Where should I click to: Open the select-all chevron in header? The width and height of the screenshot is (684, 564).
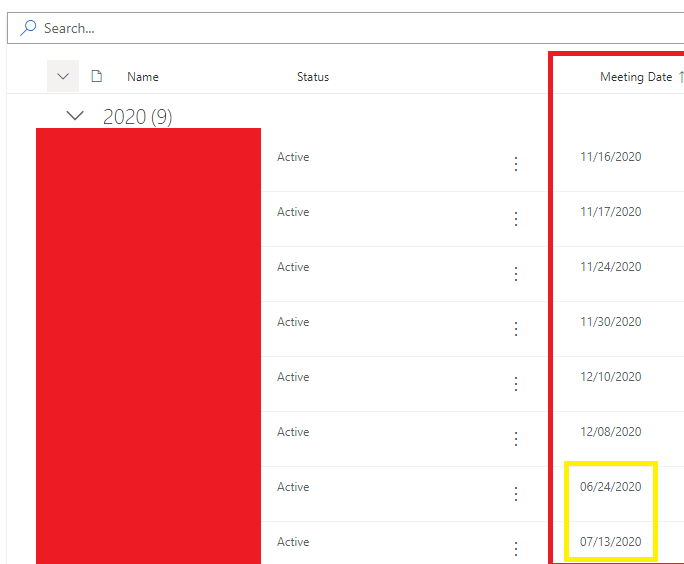tap(63, 76)
